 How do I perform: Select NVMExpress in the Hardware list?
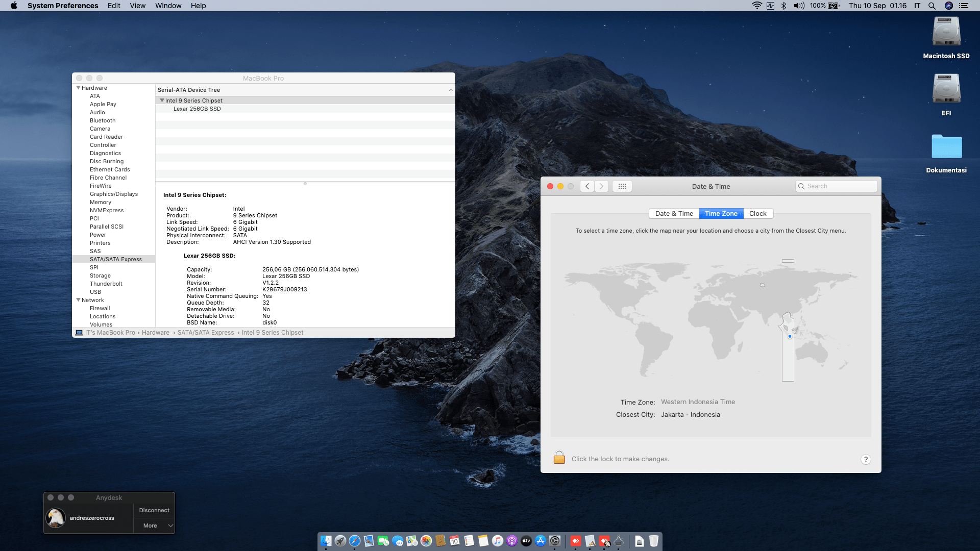pos(107,210)
